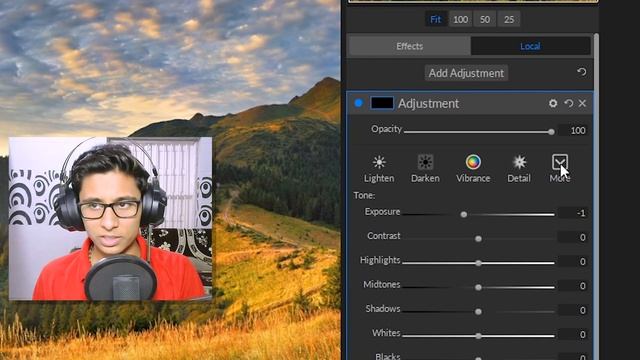Screen dimensions: 640x360
Task: Reset all local adjustments icon
Action: 582,72
